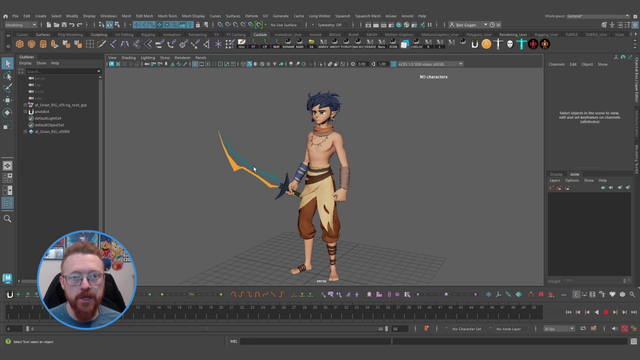Activate the Move tool in toolbox

click(x=7, y=100)
